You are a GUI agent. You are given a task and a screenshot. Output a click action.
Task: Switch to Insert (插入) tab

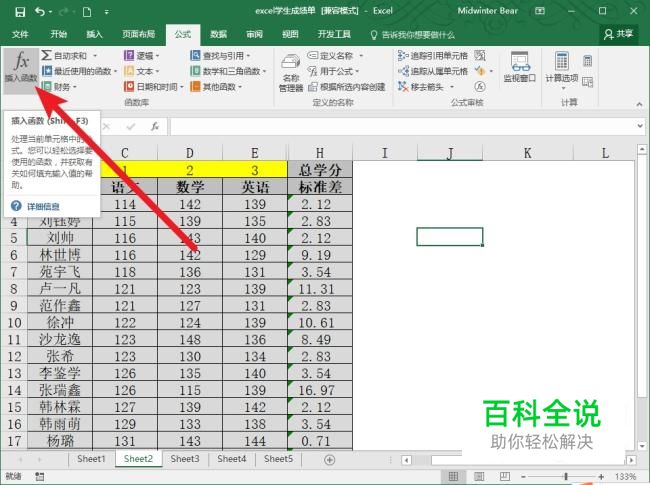coord(94,34)
